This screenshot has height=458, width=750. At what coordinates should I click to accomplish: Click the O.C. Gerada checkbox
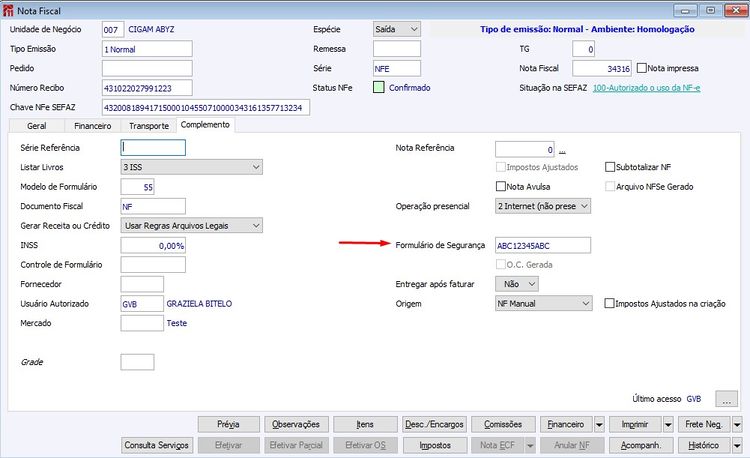501,264
